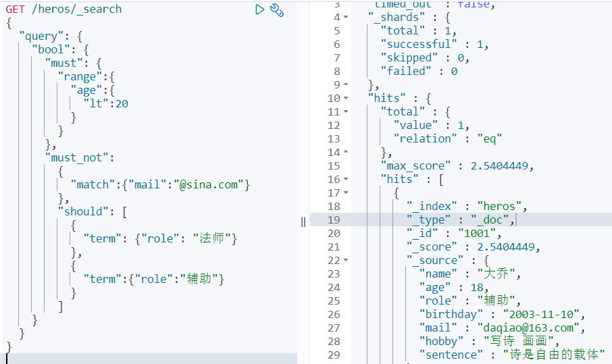Screen dimensions: 612x364
Task: Click the "birthday" : "2003-11-10" line
Action: [x=503, y=314]
